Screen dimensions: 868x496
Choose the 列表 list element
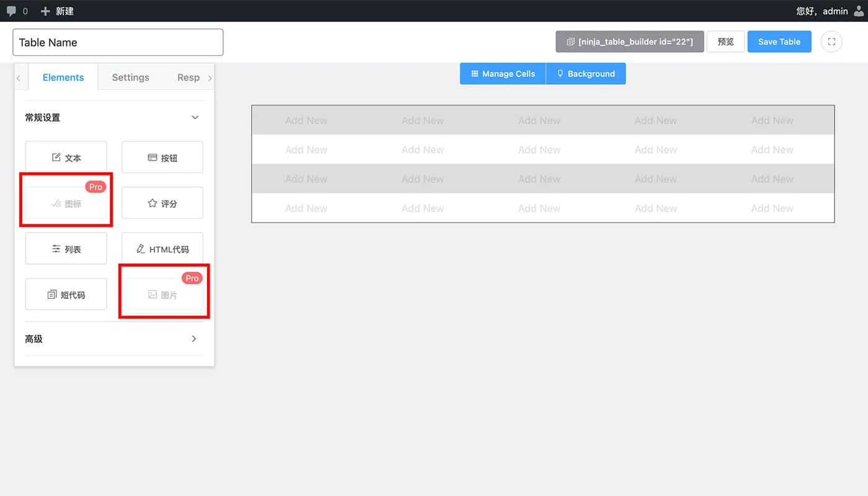pos(66,249)
